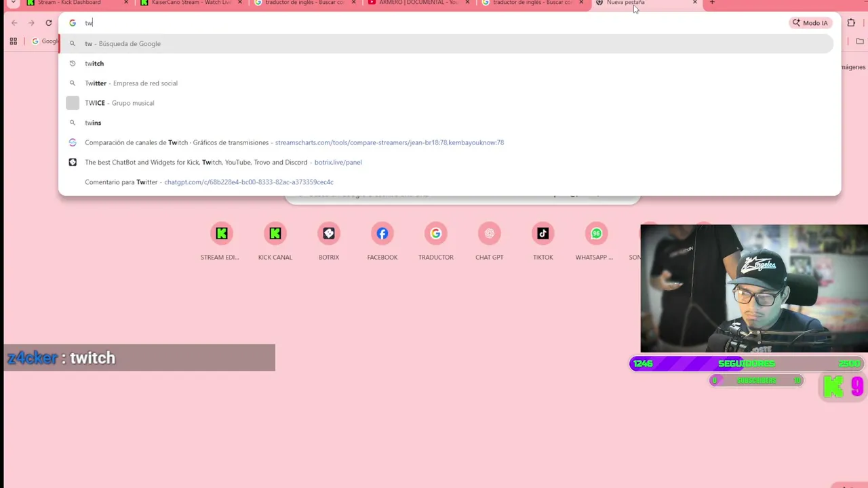This screenshot has height=488, width=868.
Task: Click the green Kick logo overlay
Action: (x=833, y=386)
